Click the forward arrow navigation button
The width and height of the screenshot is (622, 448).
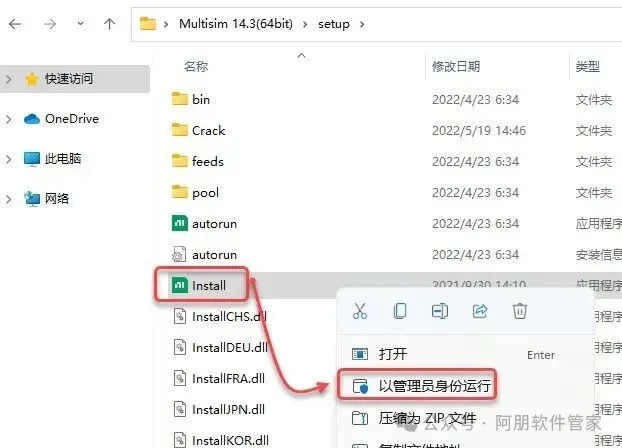coord(50,24)
